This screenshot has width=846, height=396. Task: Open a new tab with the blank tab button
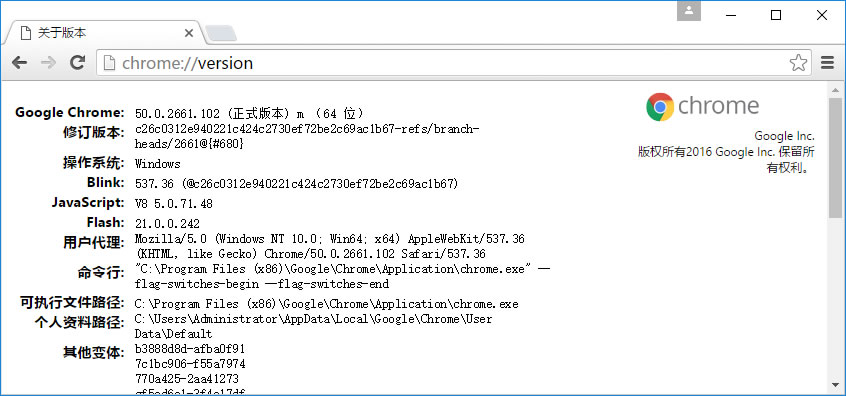point(221,33)
